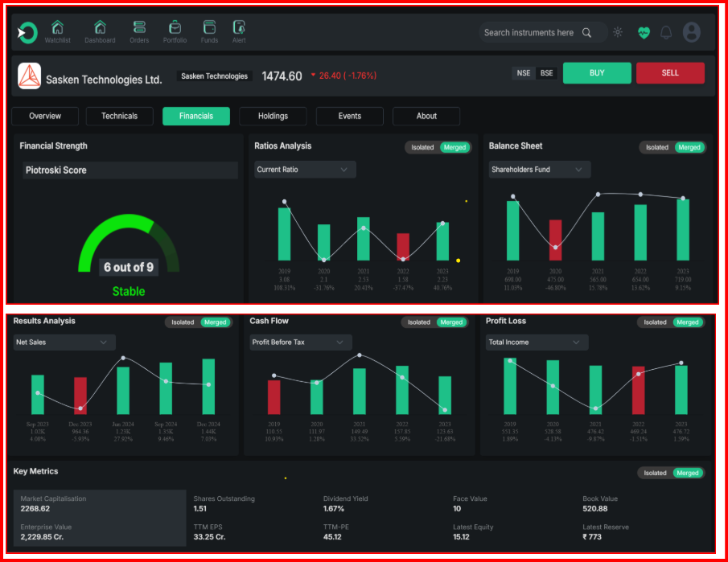This screenshot has width=728, height=562.
Task: Open the Shareholders Fund dropdown
Action: pos(540,170)
